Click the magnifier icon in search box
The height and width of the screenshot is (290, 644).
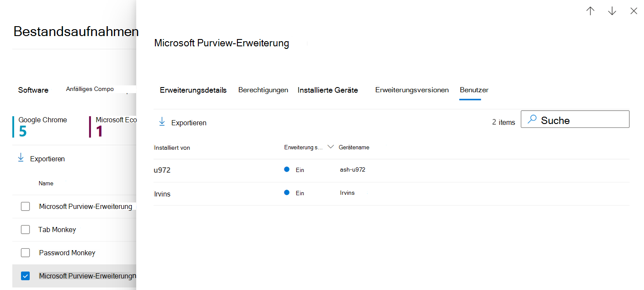tap(532, 119)
